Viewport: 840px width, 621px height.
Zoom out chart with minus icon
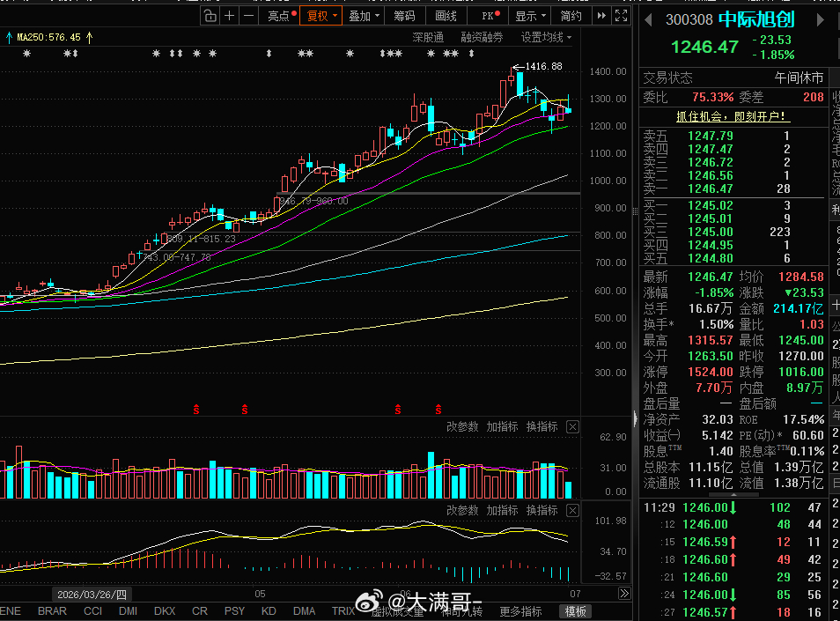(248, 16)
